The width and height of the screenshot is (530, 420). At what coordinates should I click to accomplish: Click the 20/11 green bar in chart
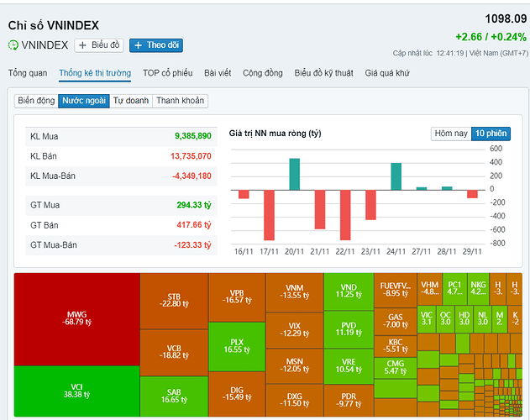295,174
